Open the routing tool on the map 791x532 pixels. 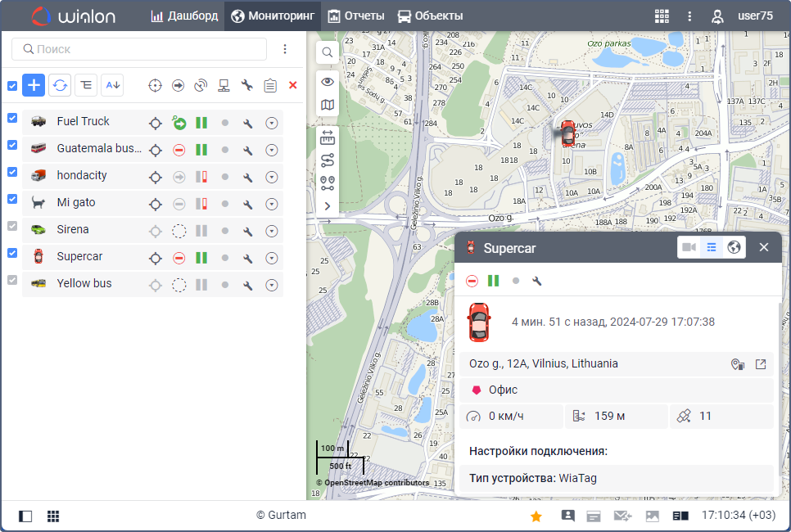[x=327, y=160]
